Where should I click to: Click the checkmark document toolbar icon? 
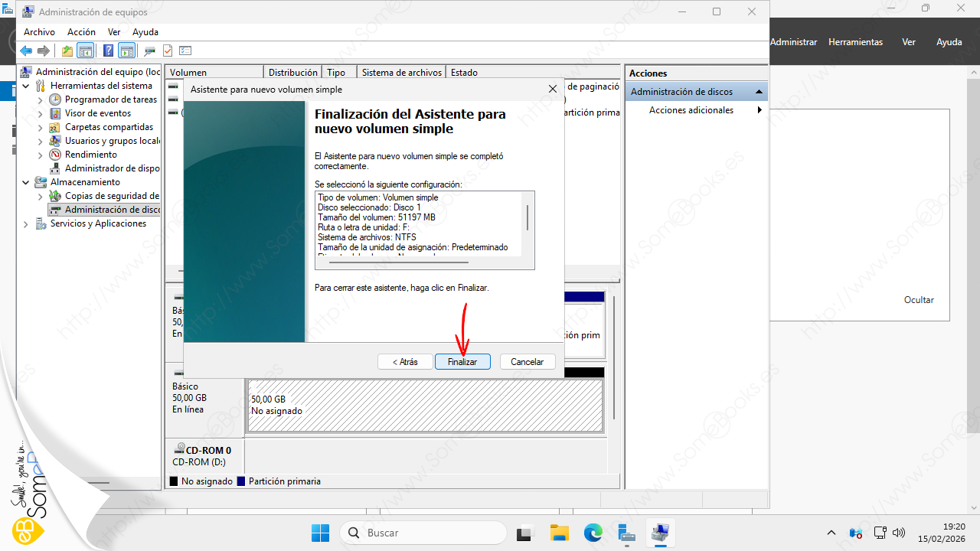(168, 51)
